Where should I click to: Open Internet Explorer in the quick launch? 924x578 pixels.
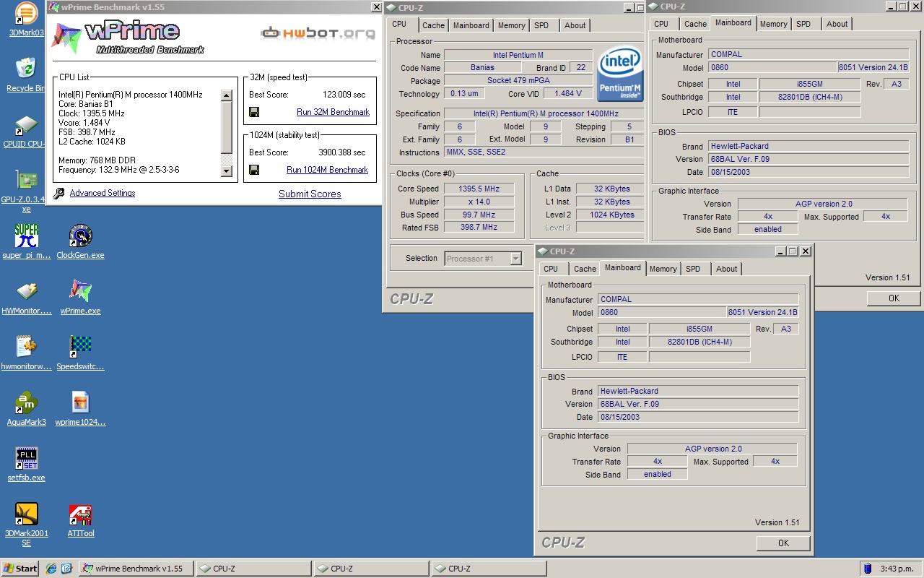click(x=51, y=569)
